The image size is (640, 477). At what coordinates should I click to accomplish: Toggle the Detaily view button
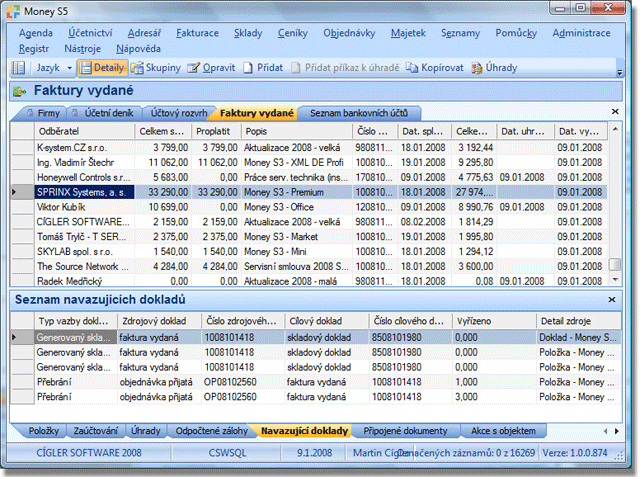102,68
